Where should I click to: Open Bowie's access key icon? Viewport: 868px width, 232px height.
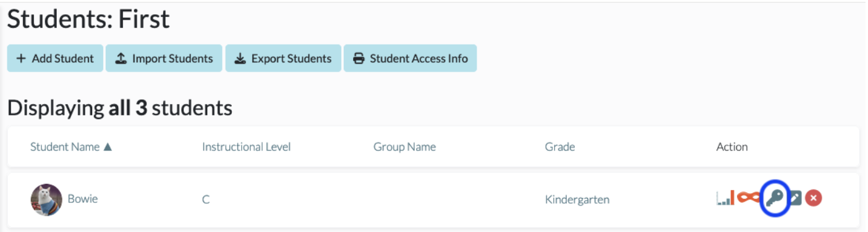[x=774, y=198]
